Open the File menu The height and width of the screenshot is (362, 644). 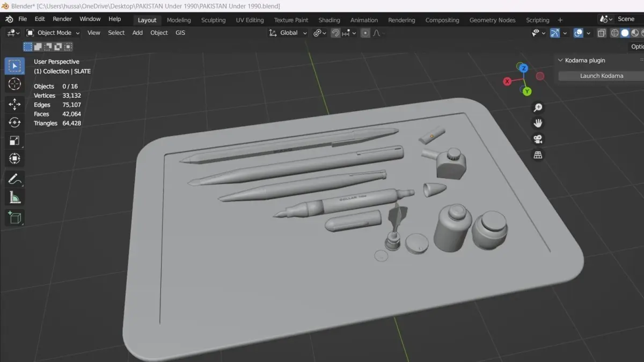pyautogui.click(x=23, y=19)
